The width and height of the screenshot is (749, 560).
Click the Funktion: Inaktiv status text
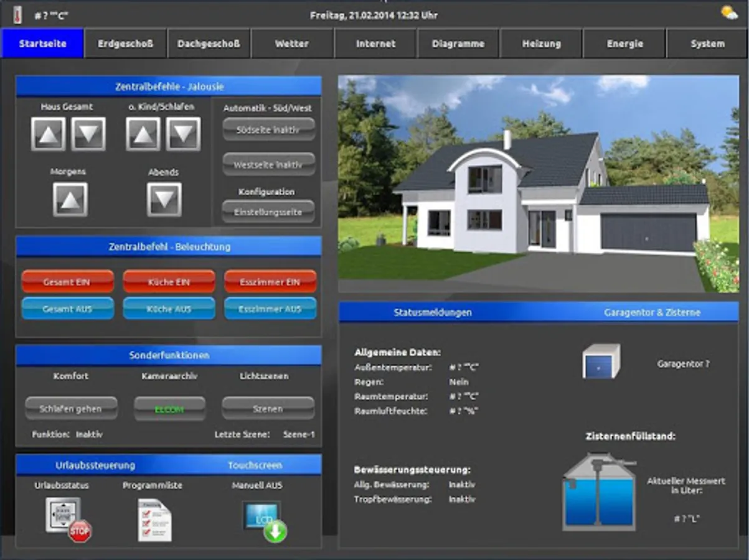point(67,434)
